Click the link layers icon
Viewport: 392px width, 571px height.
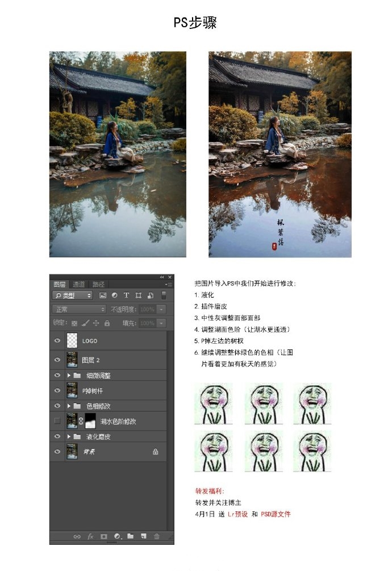[77, 536]
